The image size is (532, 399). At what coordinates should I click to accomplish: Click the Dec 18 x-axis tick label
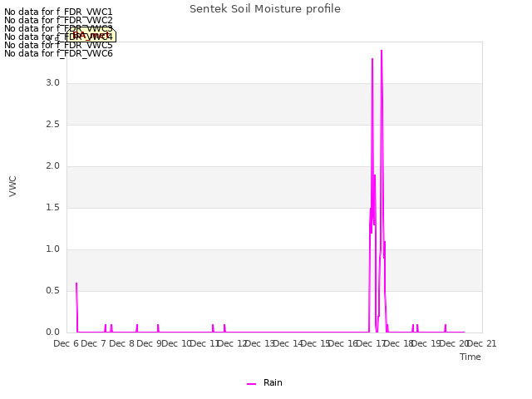(399, 343)
